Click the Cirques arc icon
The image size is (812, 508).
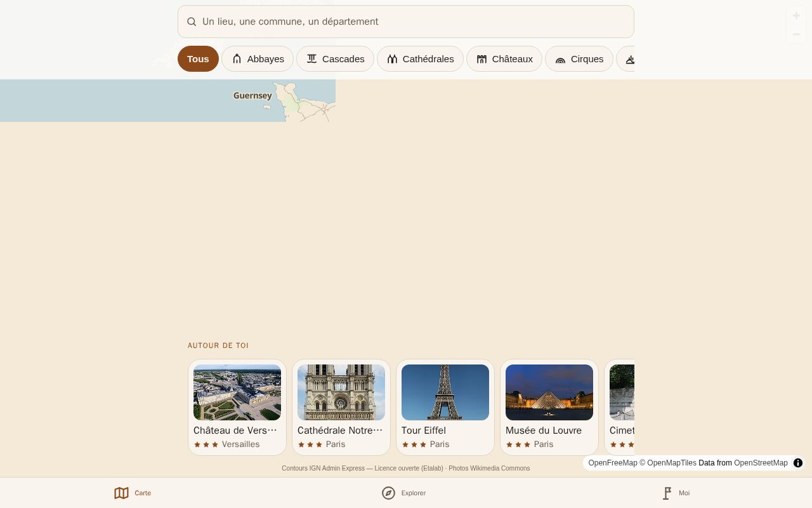click(561, 59)
